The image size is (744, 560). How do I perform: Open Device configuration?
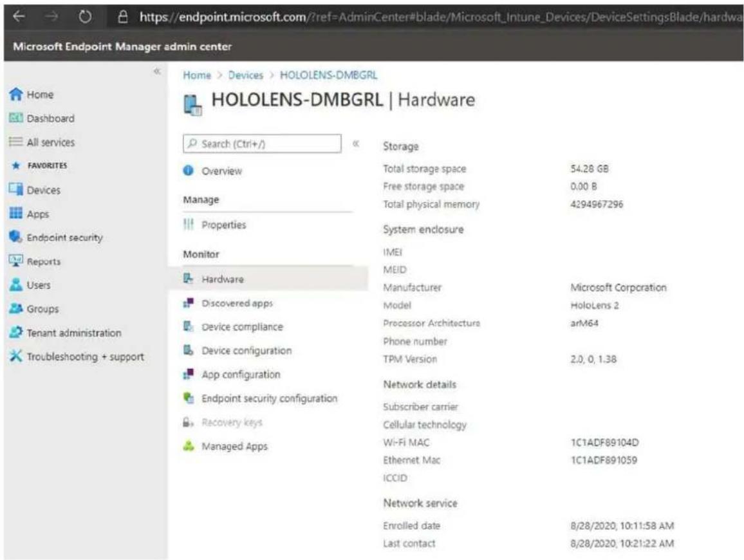246,351
